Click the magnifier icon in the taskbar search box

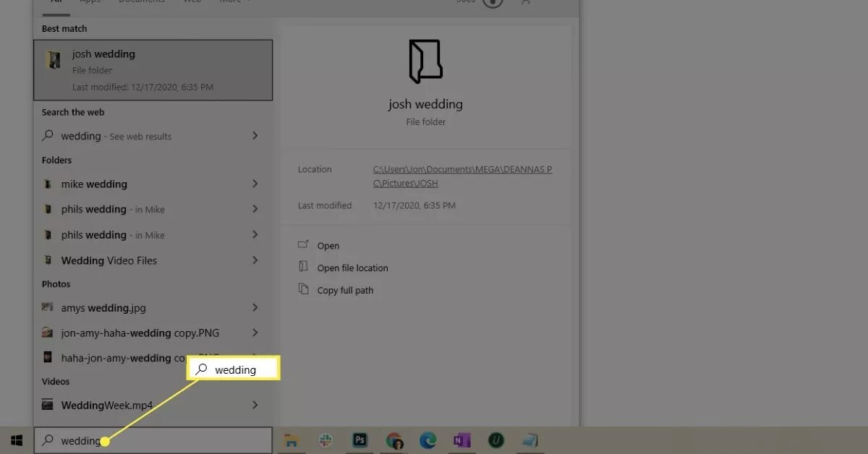pyautogui.click(x=48, y=440)
